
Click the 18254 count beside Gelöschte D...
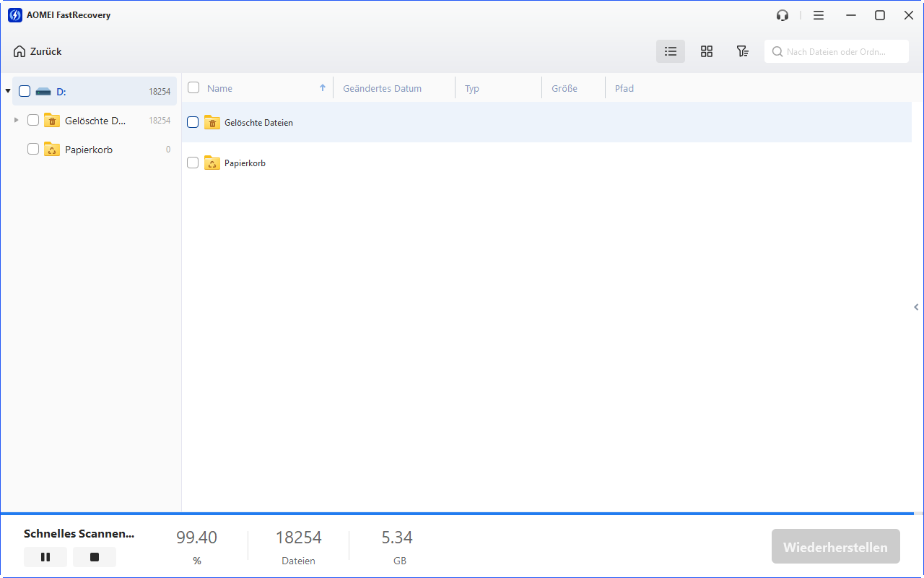[160, 121]
